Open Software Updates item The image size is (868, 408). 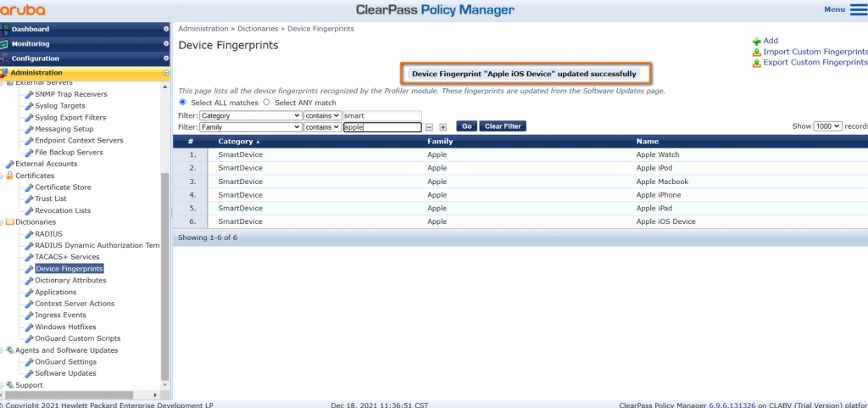pos(65,374)
